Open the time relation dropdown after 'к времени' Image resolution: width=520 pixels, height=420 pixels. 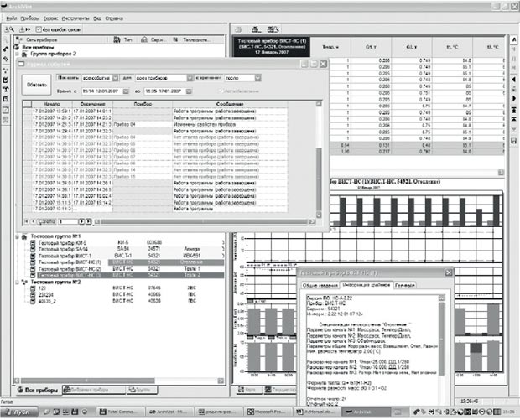click(x=258, y=78)
